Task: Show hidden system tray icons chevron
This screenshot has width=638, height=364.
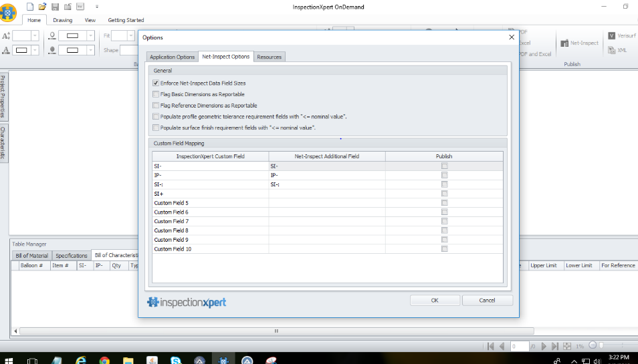Action: (574, 361)
